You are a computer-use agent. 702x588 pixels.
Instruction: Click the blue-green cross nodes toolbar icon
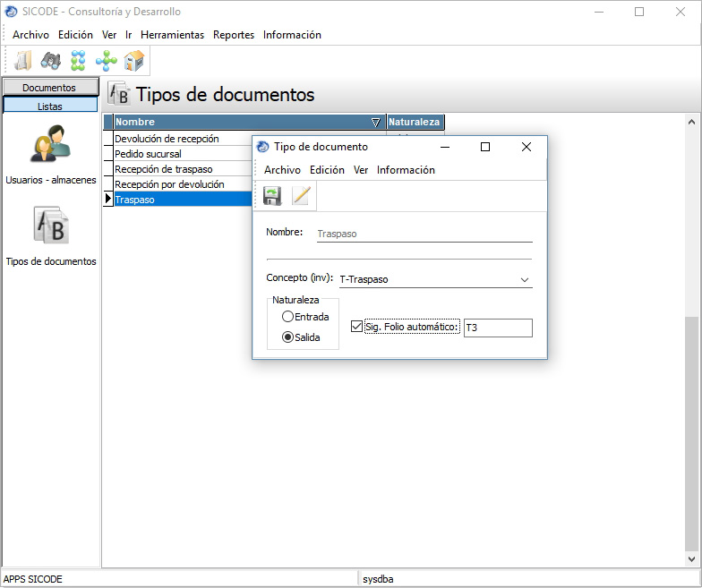pyautogui.click(x=106, y=61)
